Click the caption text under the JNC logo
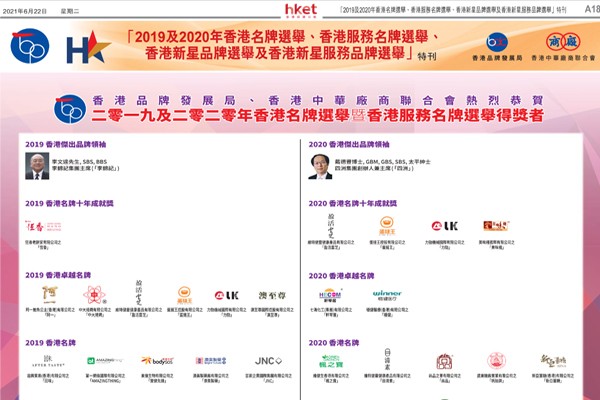The width and height of the screenshot is (600, 400). [268, 378]
